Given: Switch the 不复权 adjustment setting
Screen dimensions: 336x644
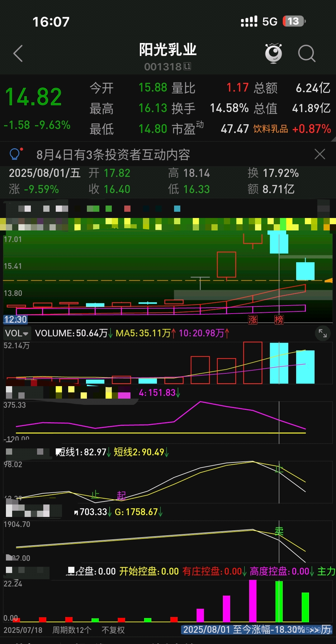Looking at the screenshot, I should point(113,630).
